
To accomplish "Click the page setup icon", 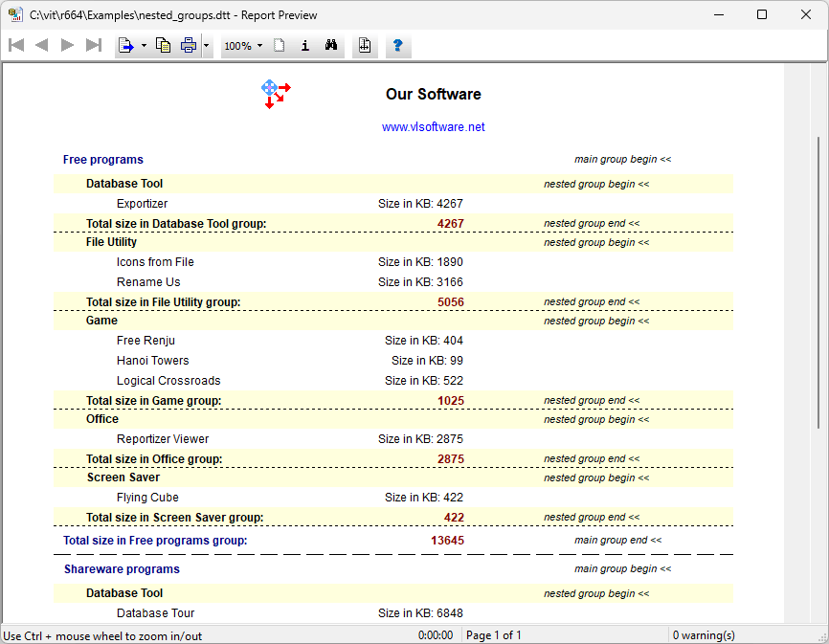I will [365, 46].
